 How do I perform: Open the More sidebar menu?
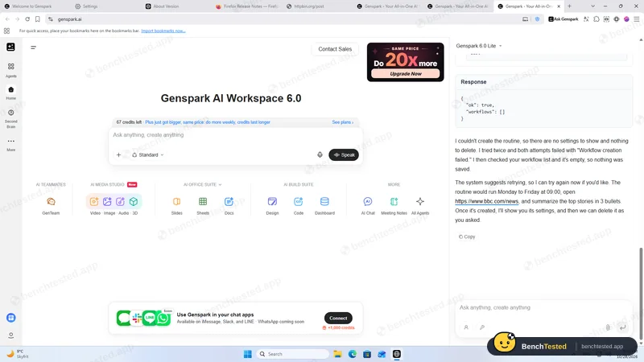click(11, 141)
